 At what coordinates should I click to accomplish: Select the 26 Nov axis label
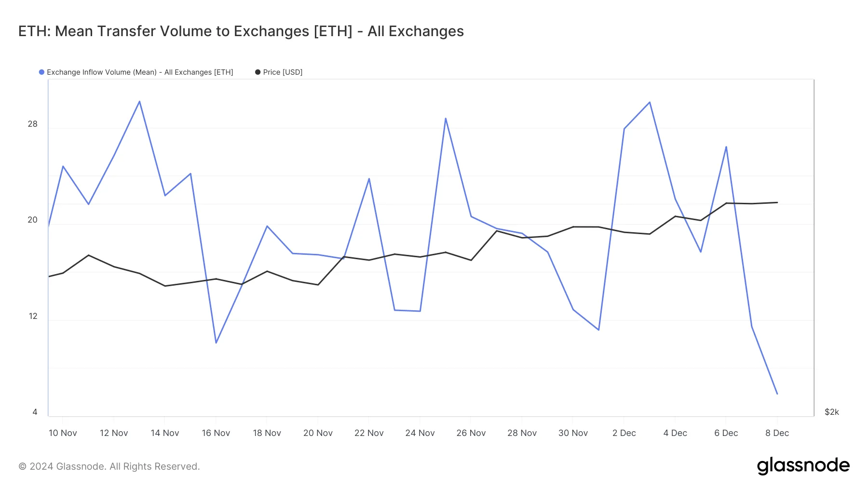(x=471, y=433)
